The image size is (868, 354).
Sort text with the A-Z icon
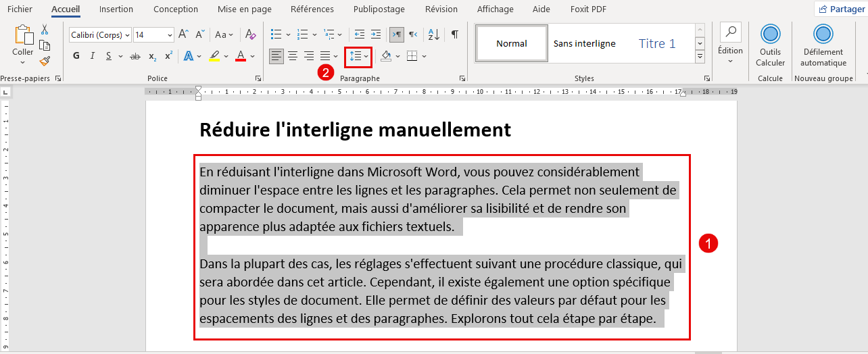click(434, 34)
